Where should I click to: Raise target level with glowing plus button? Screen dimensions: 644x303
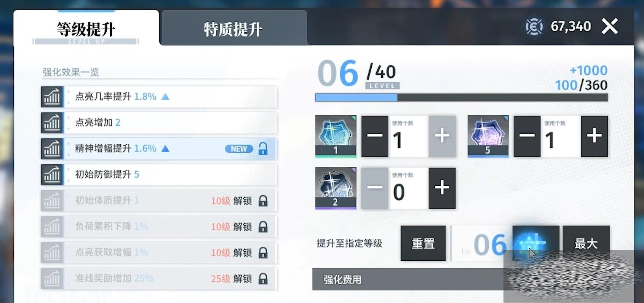tap(536, 243)
